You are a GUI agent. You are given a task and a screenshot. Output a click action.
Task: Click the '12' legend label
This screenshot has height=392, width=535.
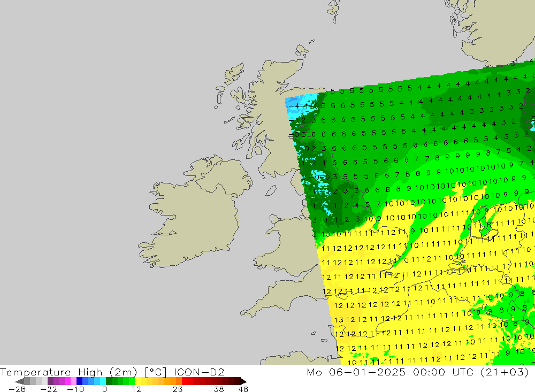pos(136,389)
